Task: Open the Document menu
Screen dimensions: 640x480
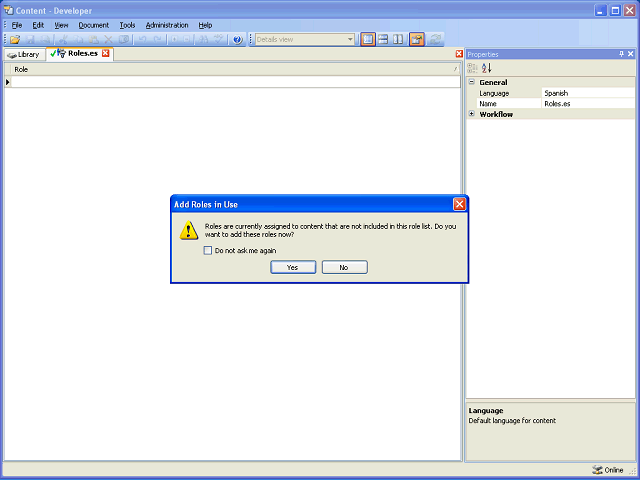Action: click(x=94, y=25)
